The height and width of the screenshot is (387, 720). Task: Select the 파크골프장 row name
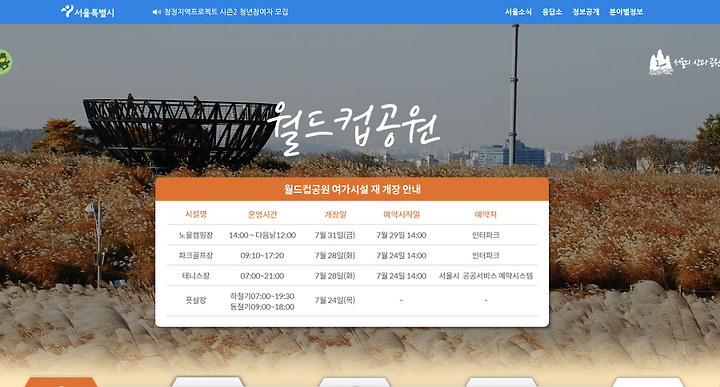coord(196,255)
